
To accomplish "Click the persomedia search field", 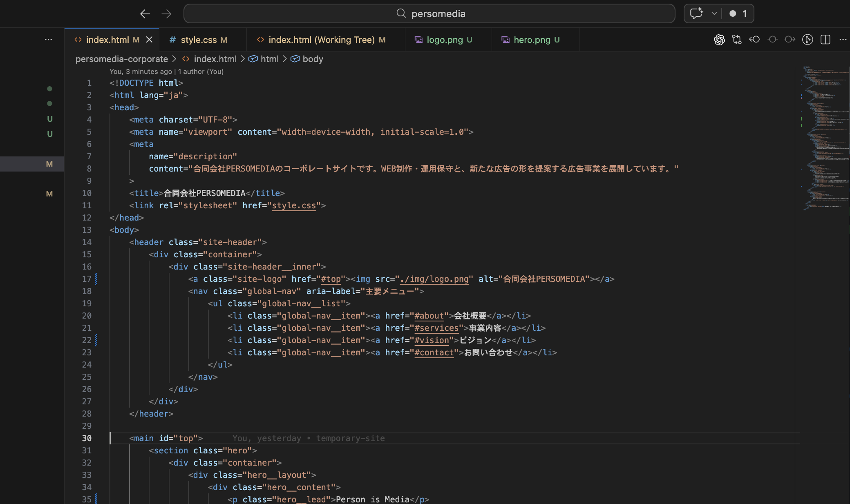I will click(429, 13).
